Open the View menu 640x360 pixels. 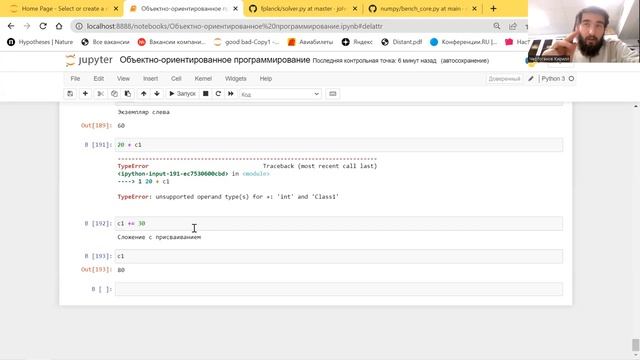tap(123, 78)
